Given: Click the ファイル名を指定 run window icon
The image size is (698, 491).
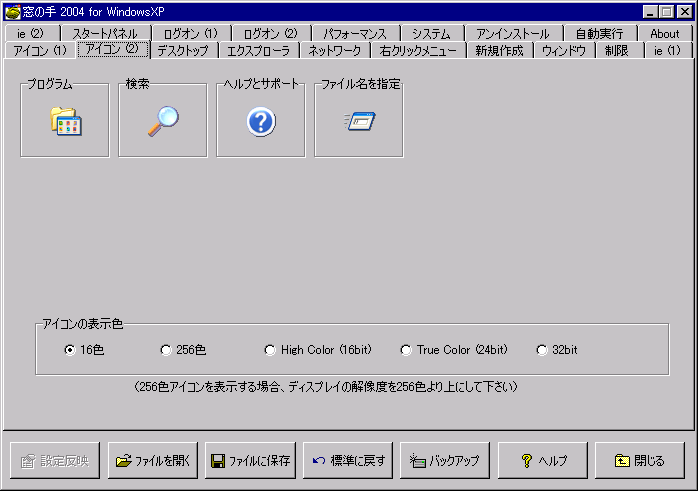Looking at the screenshot, I should tap(360, 121).
